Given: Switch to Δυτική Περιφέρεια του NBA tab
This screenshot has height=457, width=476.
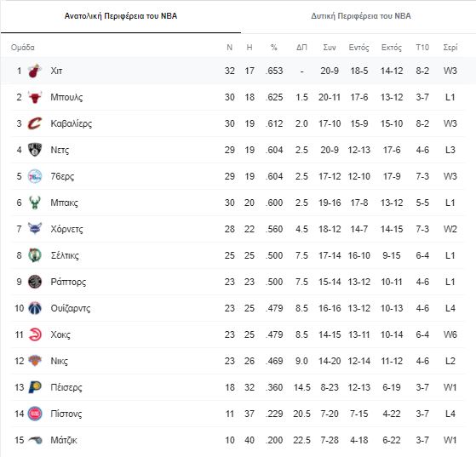Looking at the screenshot, I should [361, 16].
